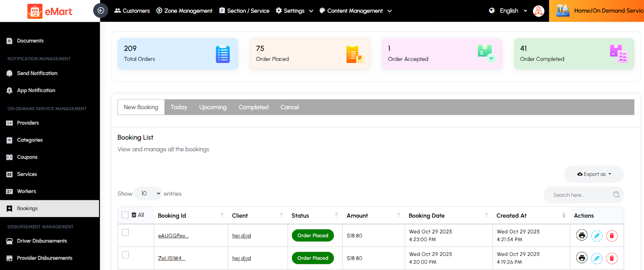Check the select-all bookings checkbox
This screenshot has height=270, width=644.
point(125,215)
